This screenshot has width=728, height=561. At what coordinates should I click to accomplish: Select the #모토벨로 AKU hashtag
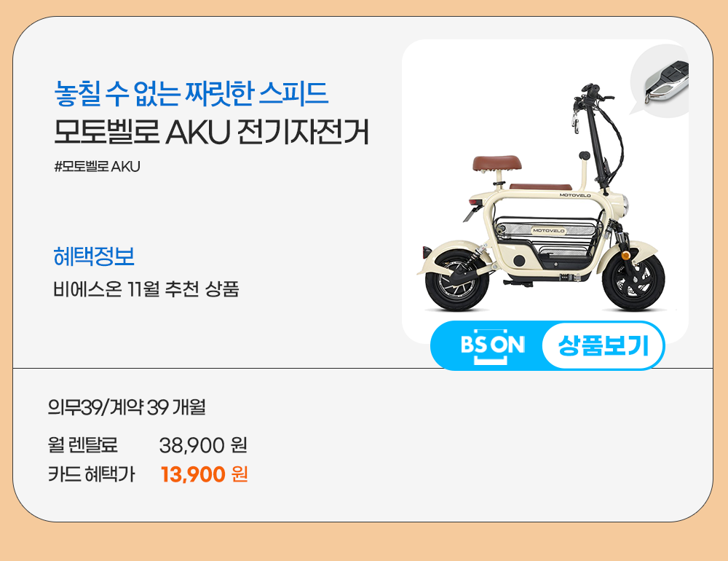tap(97, 166)
